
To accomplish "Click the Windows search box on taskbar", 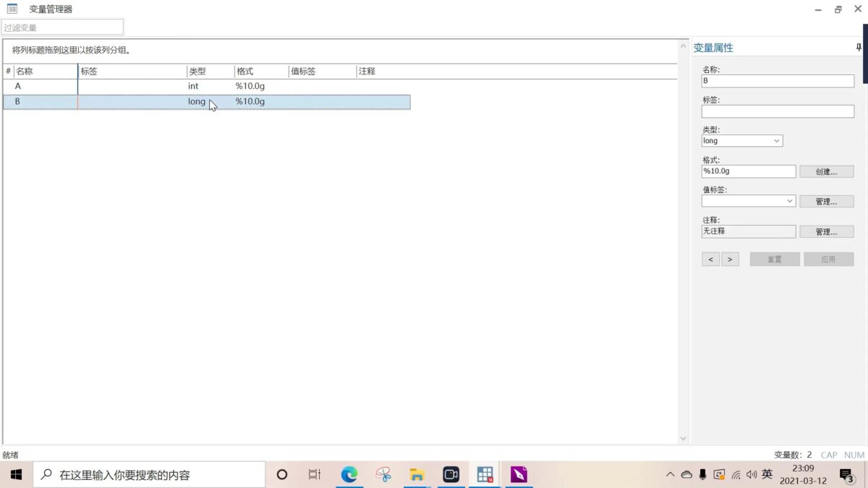I will (x=149, y=474).
